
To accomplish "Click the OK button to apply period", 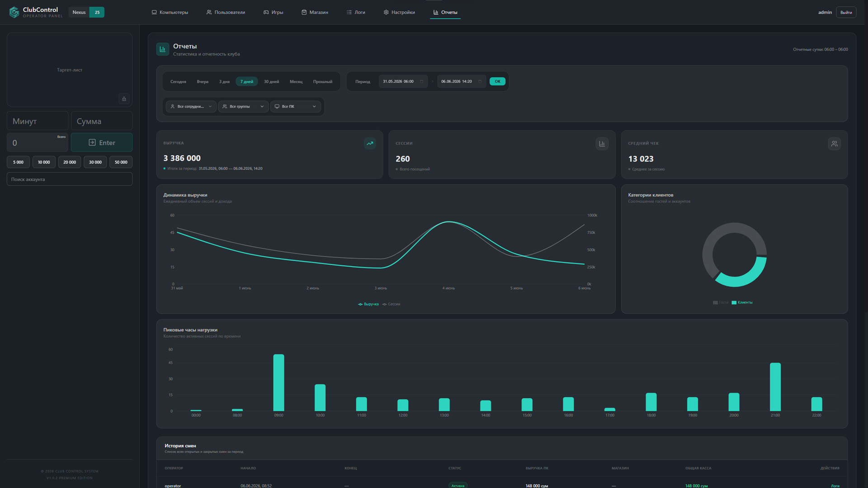I will coord(497,81).
